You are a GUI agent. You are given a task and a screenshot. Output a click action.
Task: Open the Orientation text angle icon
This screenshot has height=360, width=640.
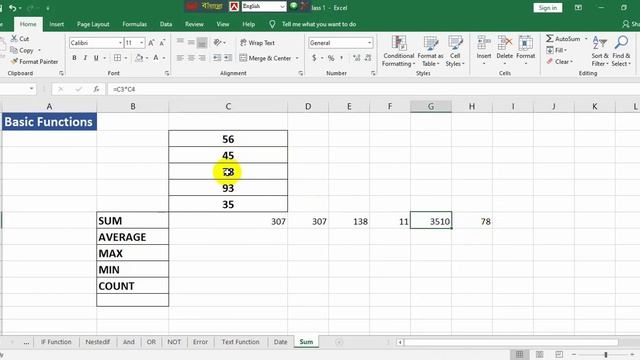(x=218, y=42)
